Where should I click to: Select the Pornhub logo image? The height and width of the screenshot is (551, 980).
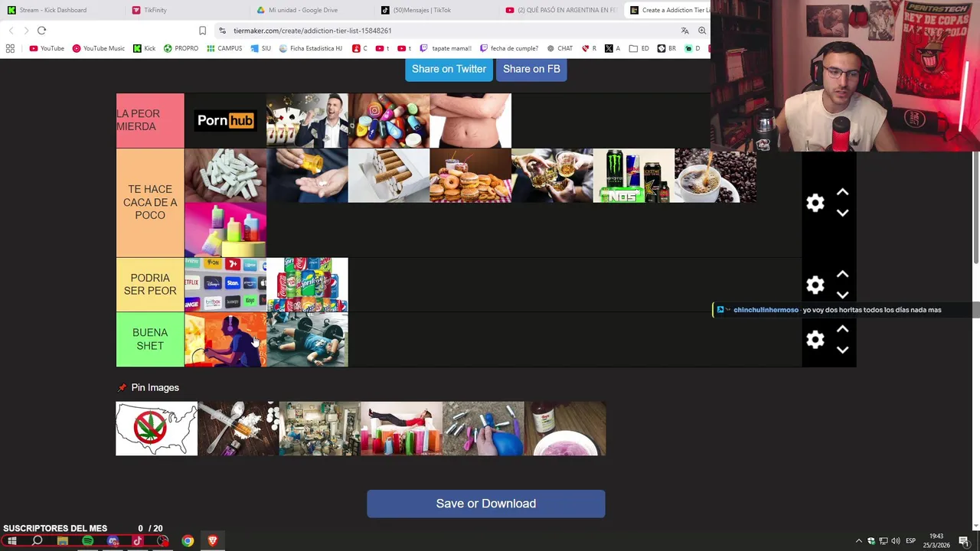[x=225, y=120]
